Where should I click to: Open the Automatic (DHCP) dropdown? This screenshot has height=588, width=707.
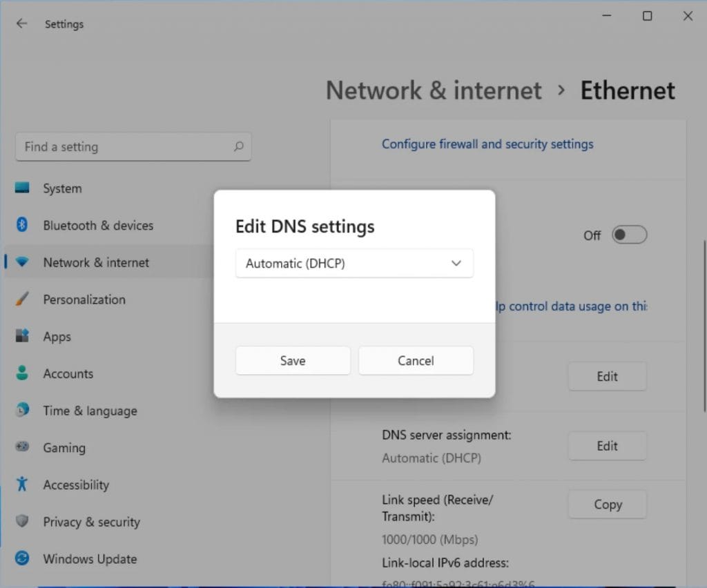tap(354, 264)
